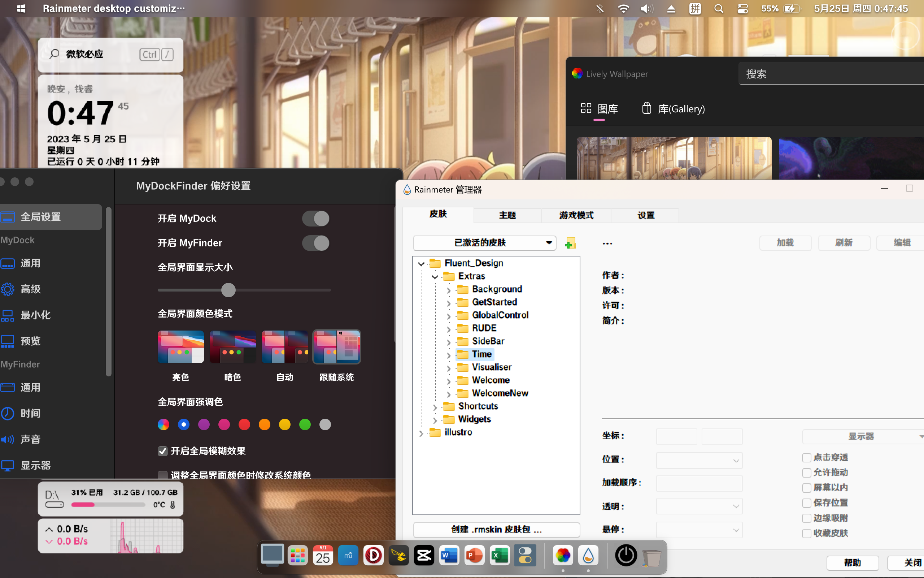Click the Pinyin input method icon

(695, 8)
